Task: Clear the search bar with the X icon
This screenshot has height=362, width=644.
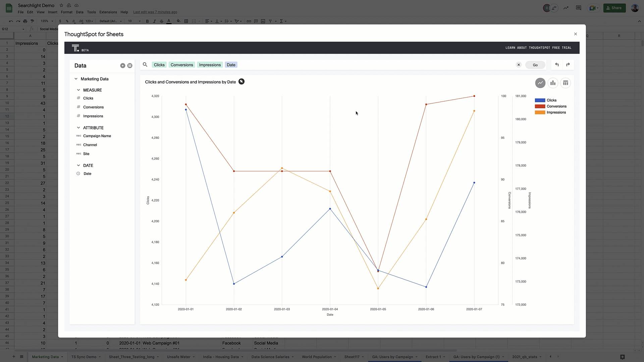Action: tap(519, 65)
